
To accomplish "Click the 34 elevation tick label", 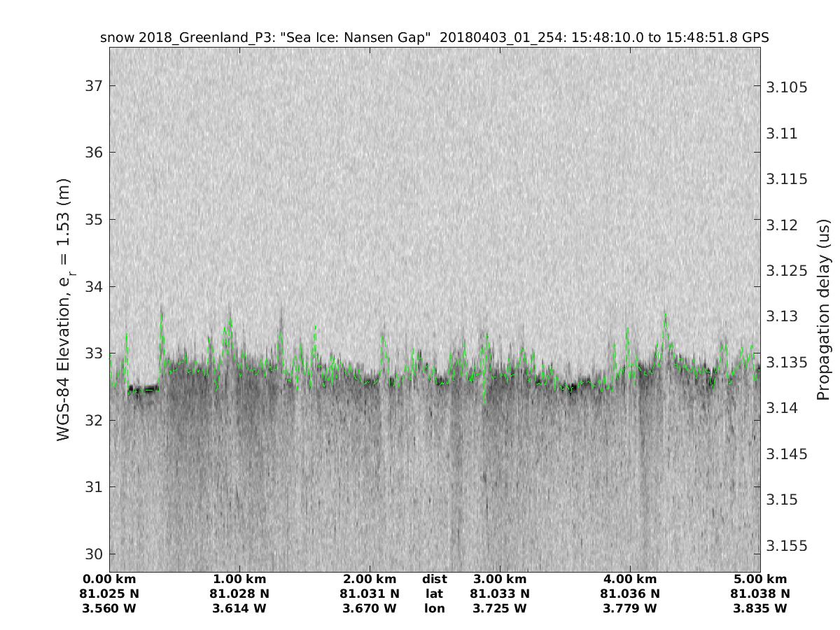I will click(x=93, y=286).
